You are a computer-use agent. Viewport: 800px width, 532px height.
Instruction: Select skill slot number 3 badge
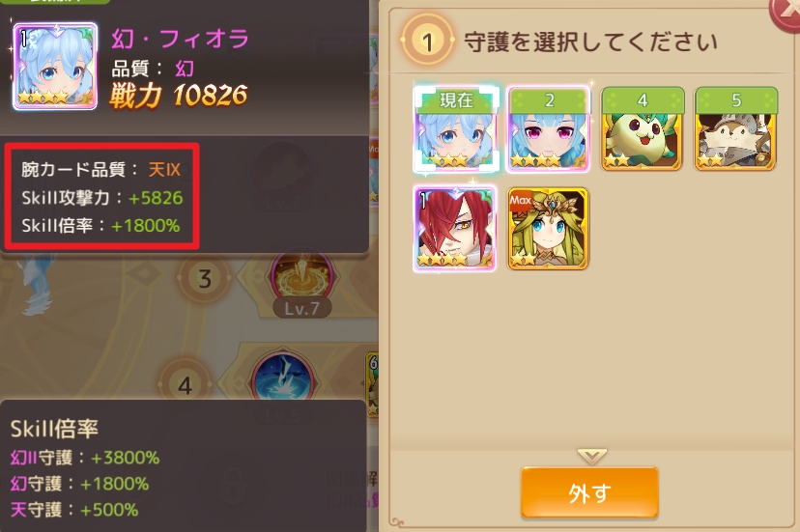pyautogui.click(x=205, y=279)
